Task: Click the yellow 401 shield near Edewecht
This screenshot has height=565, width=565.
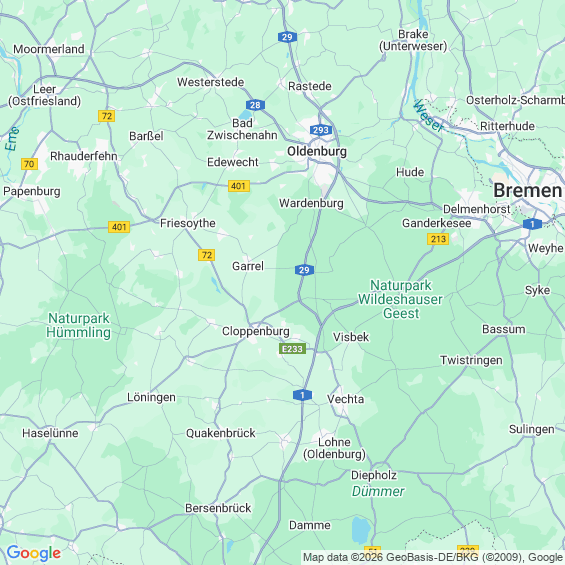Action: point(239,186)
